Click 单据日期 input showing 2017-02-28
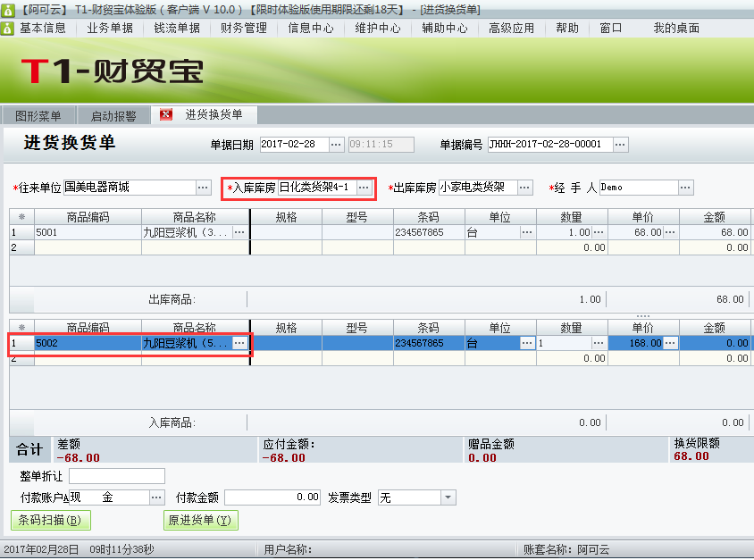Image resolution: width=754 pixels, height=560 pixels. 294,144
